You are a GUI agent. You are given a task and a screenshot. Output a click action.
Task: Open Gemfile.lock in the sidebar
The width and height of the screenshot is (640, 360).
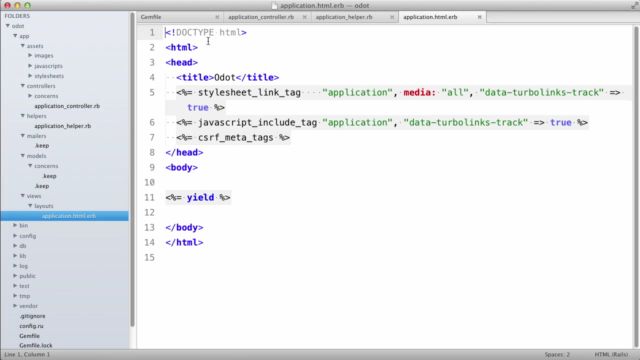click(x=36, y=346)
